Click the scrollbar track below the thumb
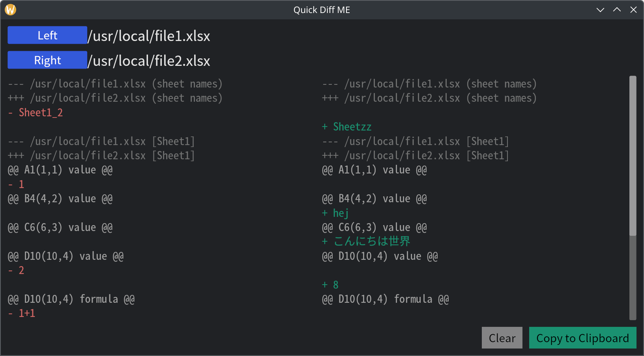The width and height of the screenshot is (644, 356). click(x=633, y=278)
